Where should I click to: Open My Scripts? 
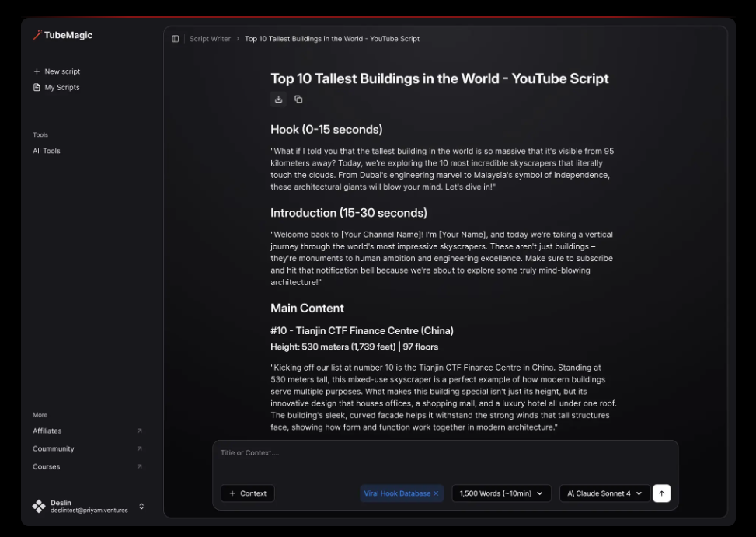(x=57, y=87)
